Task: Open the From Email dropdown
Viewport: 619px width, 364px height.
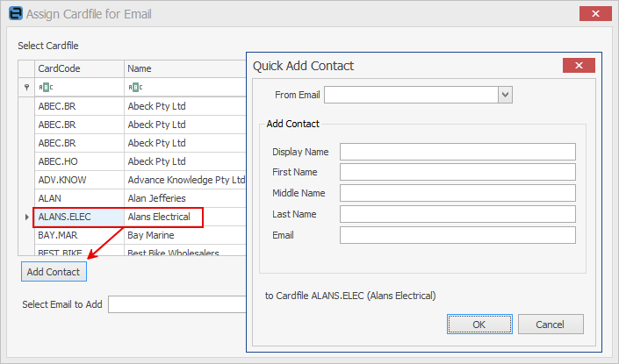Action: pos(505,95)
